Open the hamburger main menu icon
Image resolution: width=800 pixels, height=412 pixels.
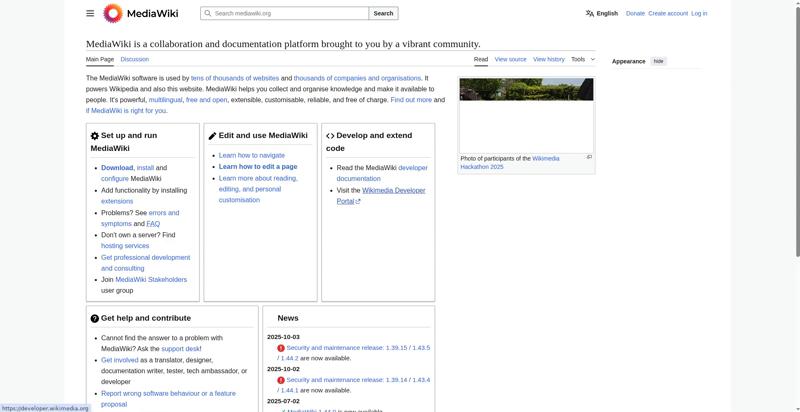click(x=90, y=14)
